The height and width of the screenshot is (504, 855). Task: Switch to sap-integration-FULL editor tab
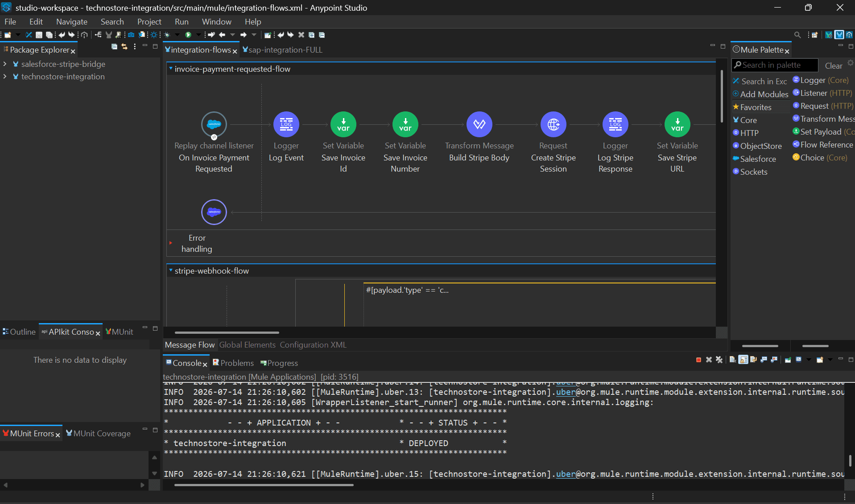point(282,50)
